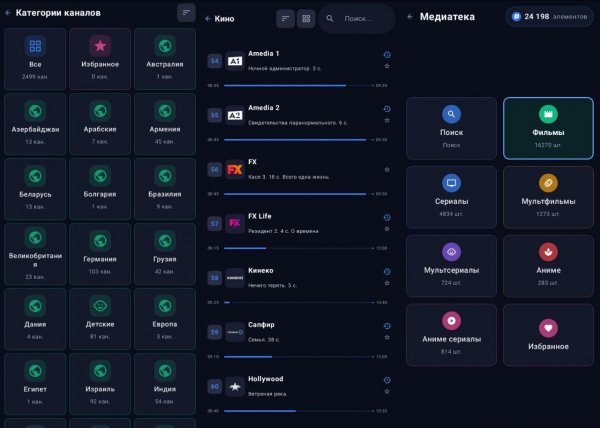The image size is (600, 428).
Task: Toggle favorite star for Сапфир
Action: pyautogui.click(x=387, y=337)
